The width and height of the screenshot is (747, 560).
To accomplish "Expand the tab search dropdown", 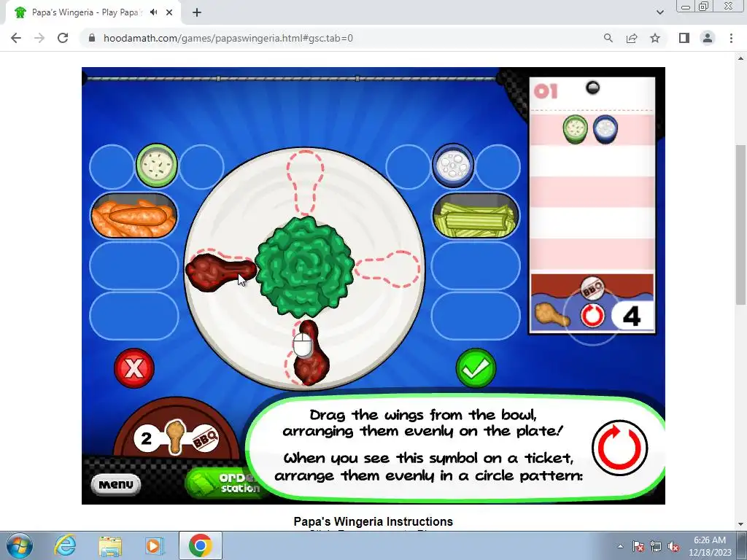I will (659, 12).
